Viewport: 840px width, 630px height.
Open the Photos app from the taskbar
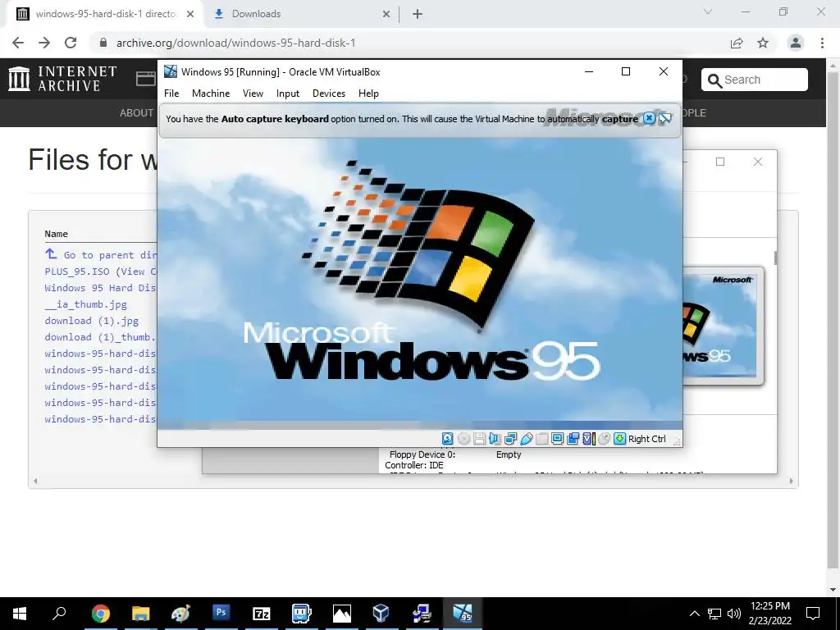click(341, 614)
